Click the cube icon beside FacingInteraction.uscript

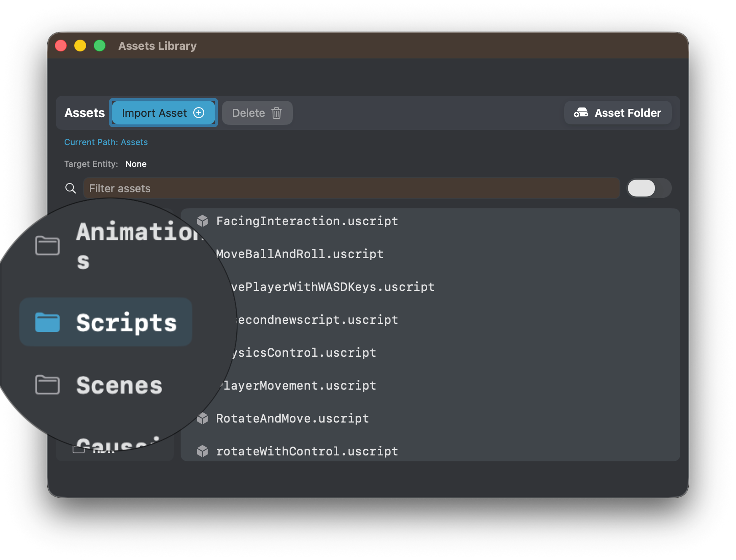coord(203,221)
